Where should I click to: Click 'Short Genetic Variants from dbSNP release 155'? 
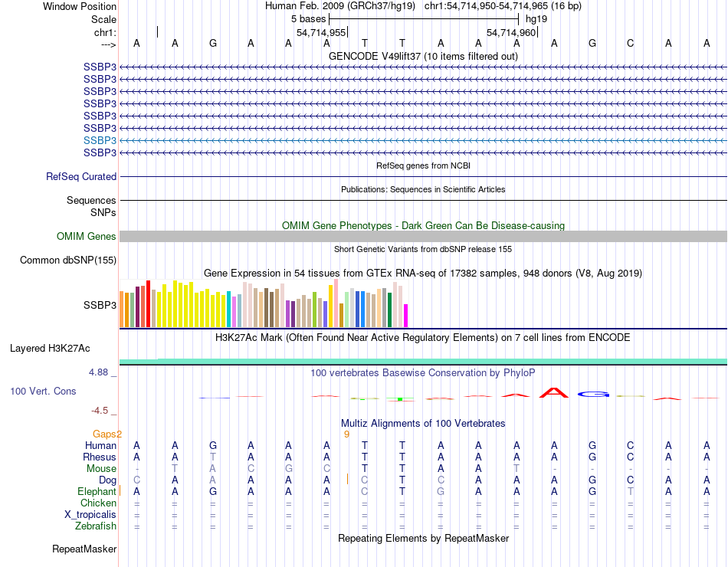pos(423,249)
